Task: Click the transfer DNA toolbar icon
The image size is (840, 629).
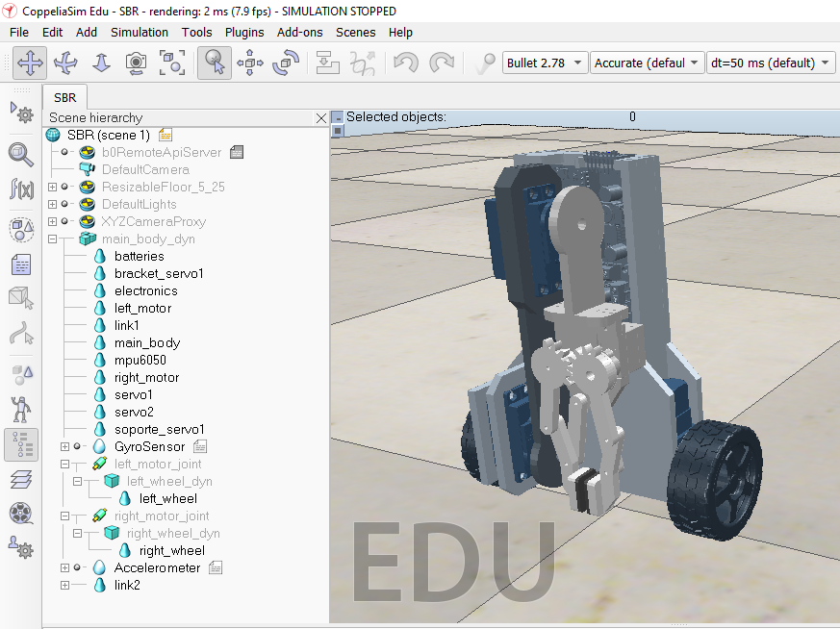Action: tap(363, 63)
